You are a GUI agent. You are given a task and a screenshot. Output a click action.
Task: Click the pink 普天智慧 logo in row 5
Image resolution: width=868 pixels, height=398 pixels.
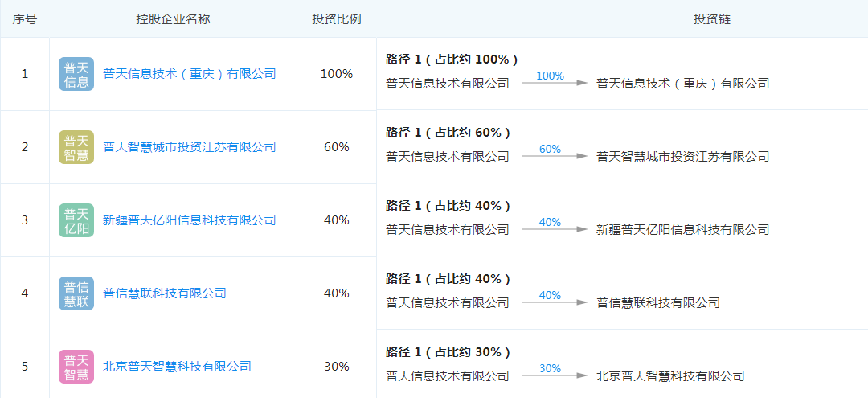point(76,367)
